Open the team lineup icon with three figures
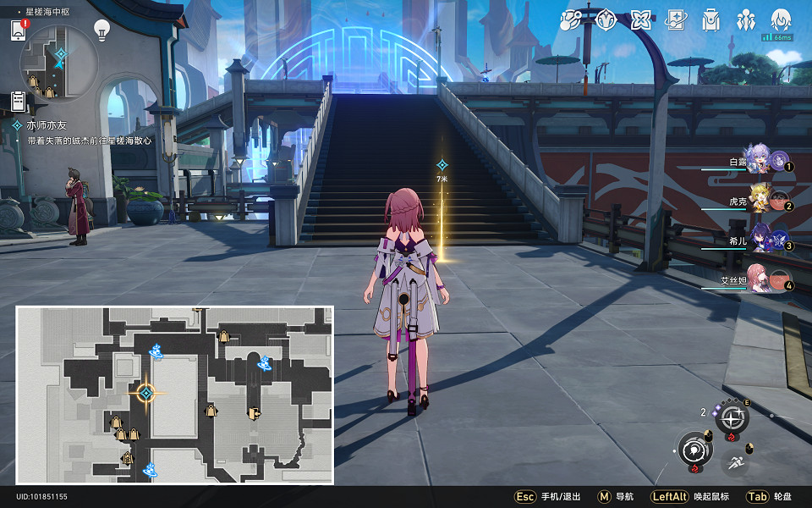This screenshot has height=508, width=812. pos(746,19)
